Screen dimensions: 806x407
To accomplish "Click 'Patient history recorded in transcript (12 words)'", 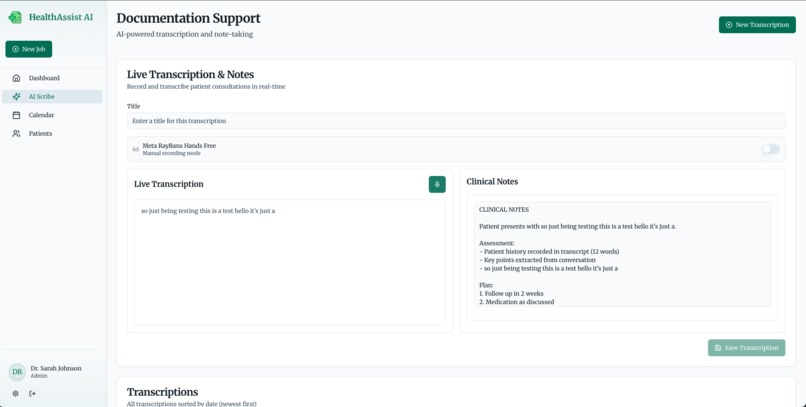I will pyautogui.click(x=549, y=252).
